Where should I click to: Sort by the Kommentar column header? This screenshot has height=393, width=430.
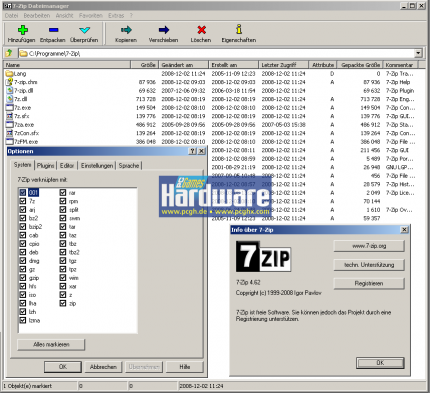(x=400, y=65)
